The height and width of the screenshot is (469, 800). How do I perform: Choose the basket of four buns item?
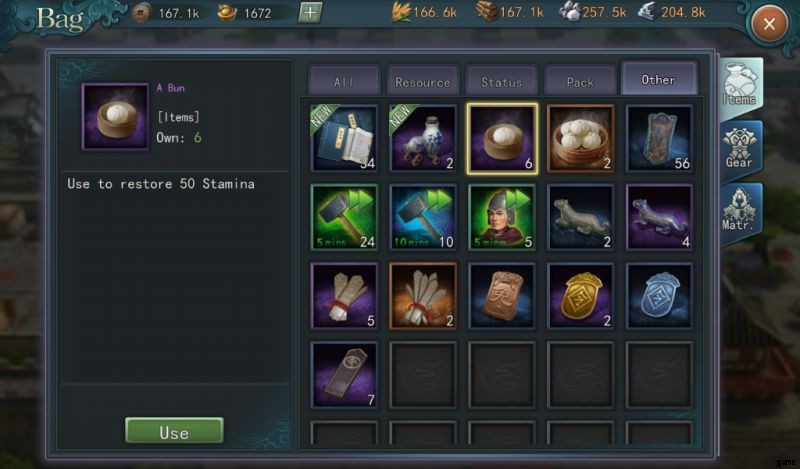(x=580, y=138)
